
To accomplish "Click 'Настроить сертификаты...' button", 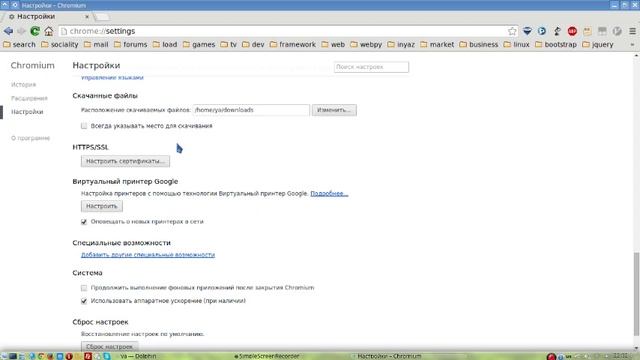I will pos(125,161).
